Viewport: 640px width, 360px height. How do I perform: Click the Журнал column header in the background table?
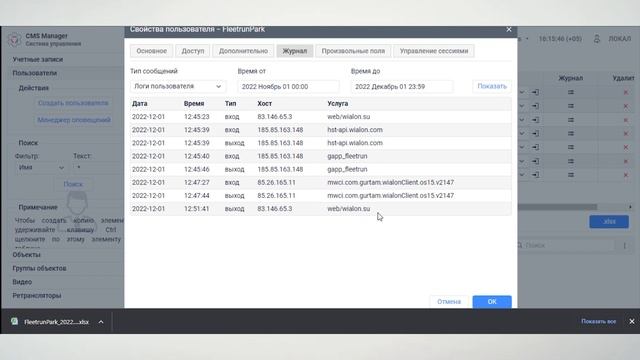571,78
